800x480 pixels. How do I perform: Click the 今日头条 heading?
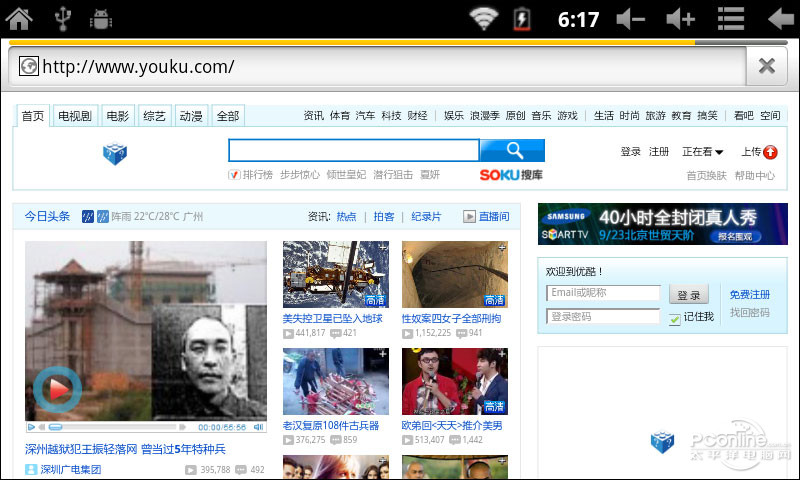coord(47,216)
